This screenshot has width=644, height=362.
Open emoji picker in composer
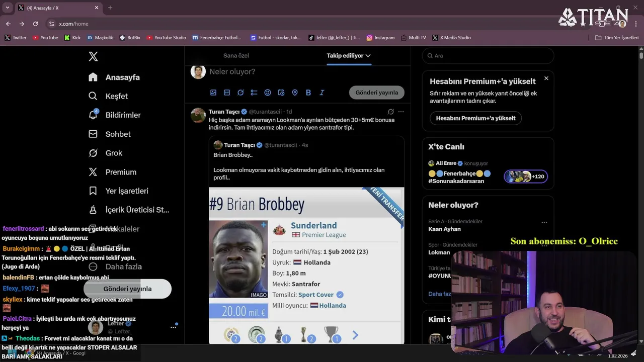pos(268,93)
